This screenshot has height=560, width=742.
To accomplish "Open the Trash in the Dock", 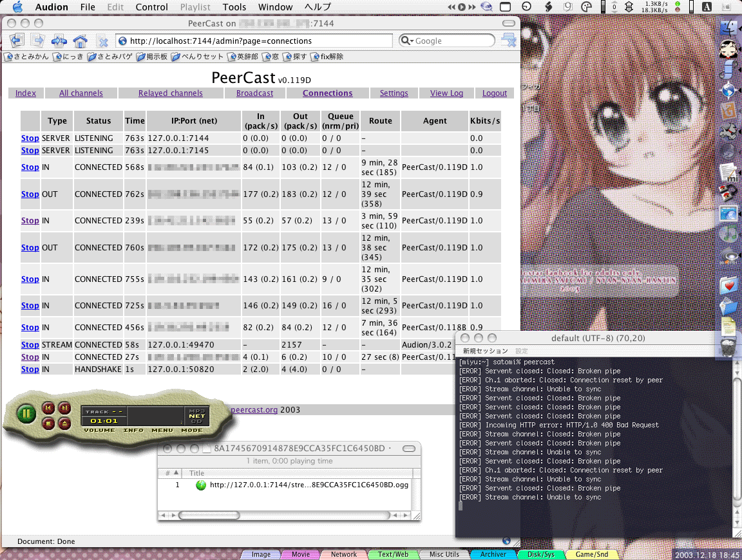I will pyautogui.click(x=728, y=347).
